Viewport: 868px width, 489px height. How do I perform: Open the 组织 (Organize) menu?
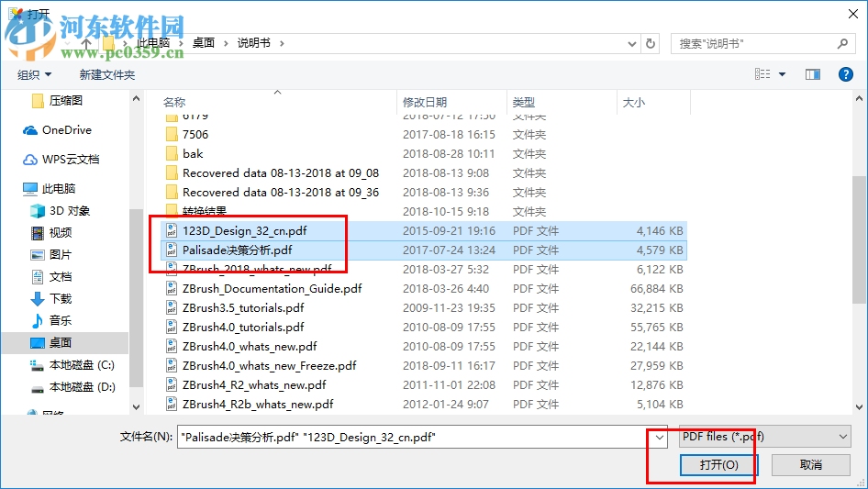34,74
